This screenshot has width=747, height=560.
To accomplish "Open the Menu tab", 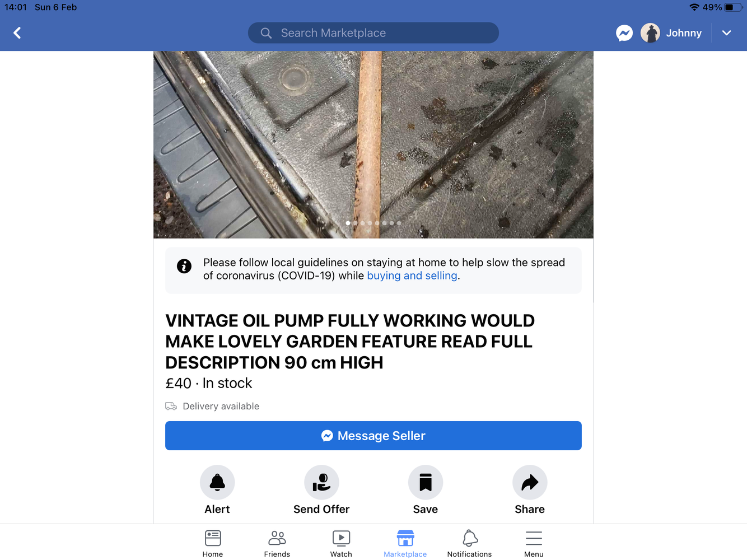I will coord(534,543).
